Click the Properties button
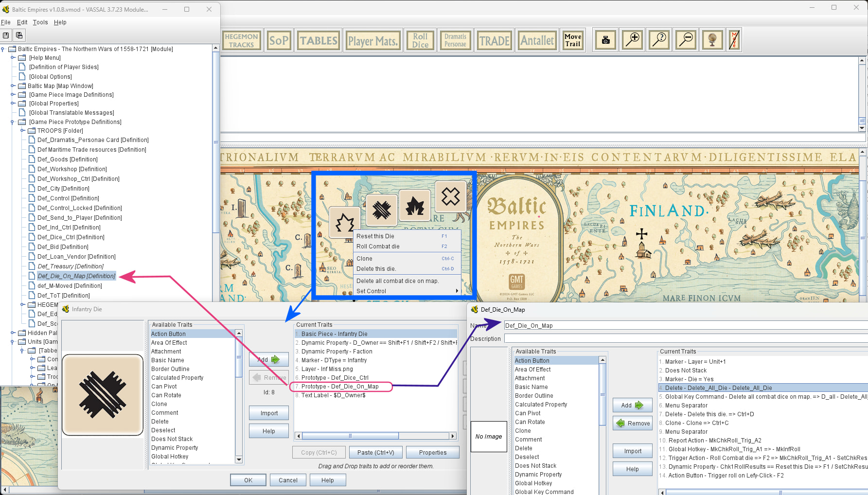 433,452
